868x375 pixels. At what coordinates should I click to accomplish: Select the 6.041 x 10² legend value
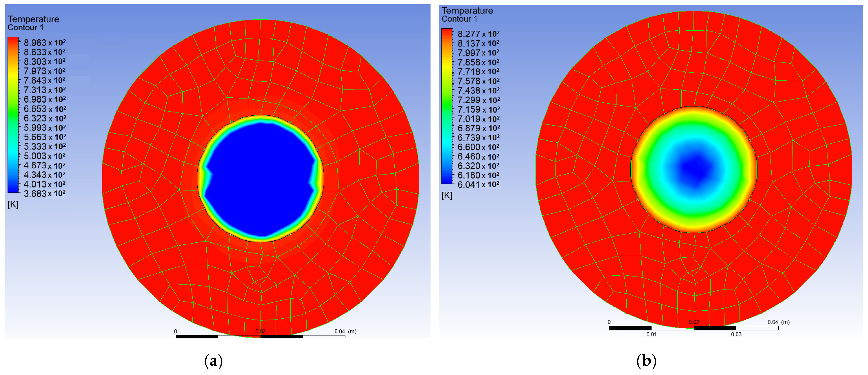click(478, 185)
